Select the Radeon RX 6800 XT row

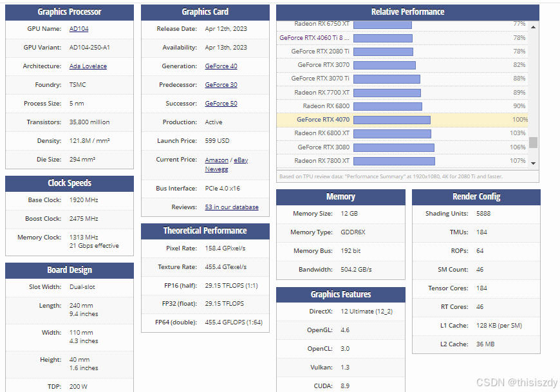click(402, 133)
